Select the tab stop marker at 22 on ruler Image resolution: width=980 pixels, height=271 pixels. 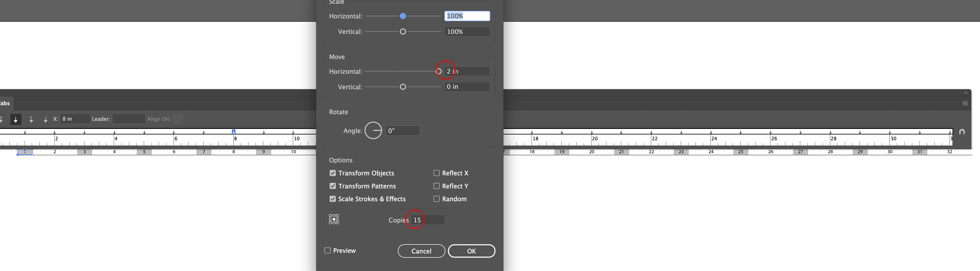click(x=651, y=132)
